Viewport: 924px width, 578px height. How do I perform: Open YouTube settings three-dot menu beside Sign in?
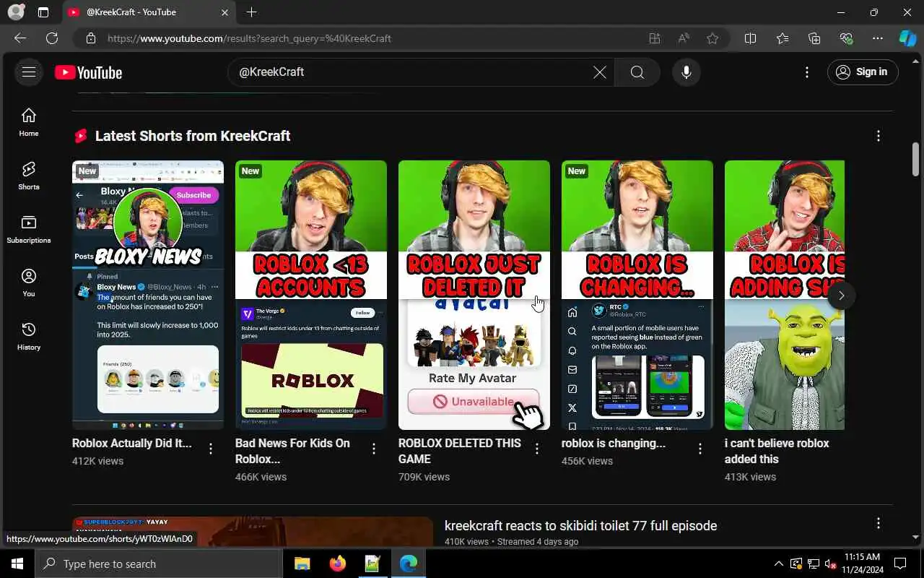tap(807, 72)
